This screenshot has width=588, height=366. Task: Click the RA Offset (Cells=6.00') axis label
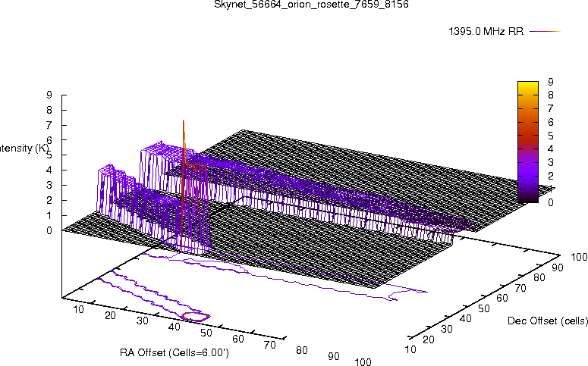coord(175,353)
